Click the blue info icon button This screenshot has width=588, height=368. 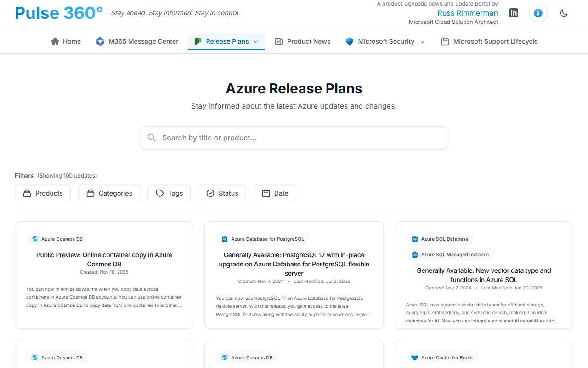pyautogui.click(x=538, y=13)
